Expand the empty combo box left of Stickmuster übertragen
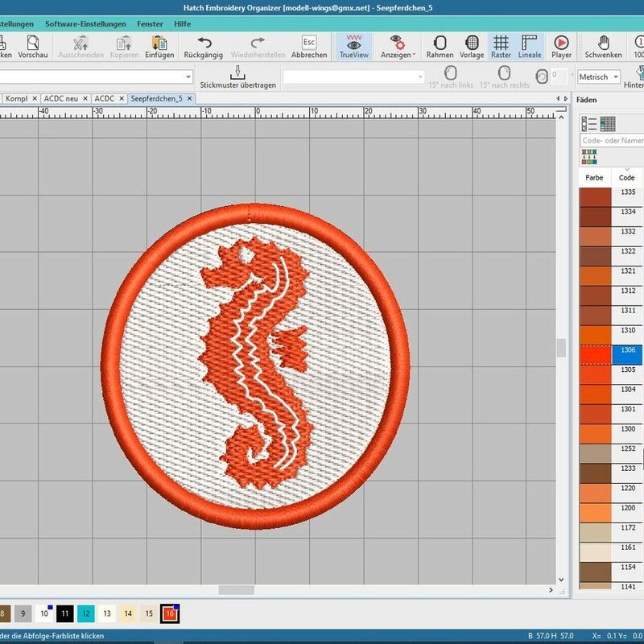Viewport: 644px width, 644px height. (188, 76)
